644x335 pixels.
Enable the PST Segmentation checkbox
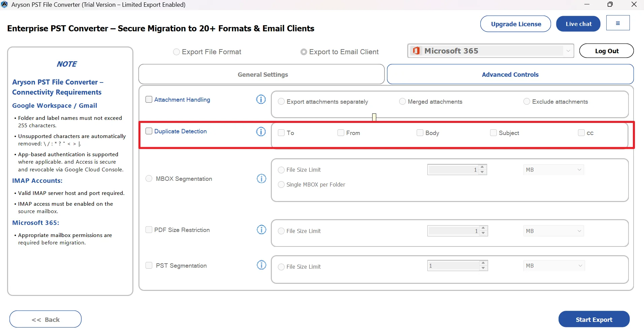(x=149, y=265)
